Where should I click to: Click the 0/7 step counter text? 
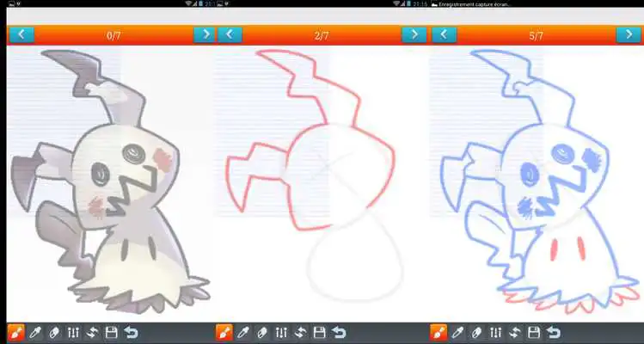tap(113, 36)
